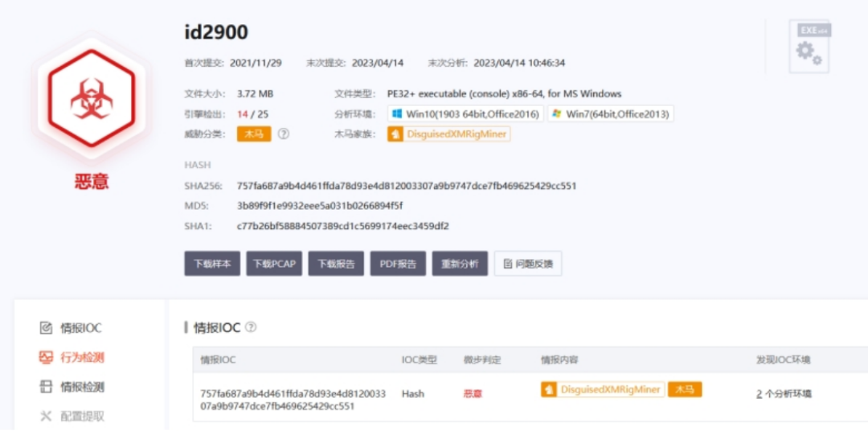Click the 情报内容 column header
This screenshot has height=431, width=868.
point(559,360)
